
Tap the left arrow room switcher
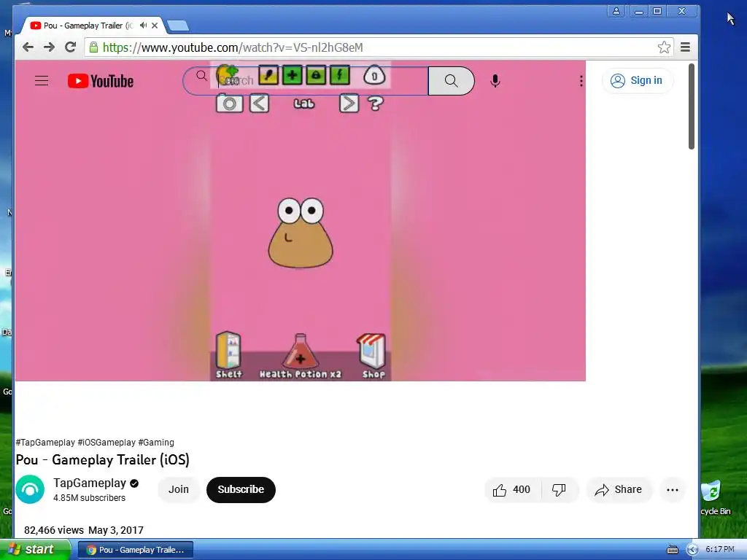(x=260, y=104)
